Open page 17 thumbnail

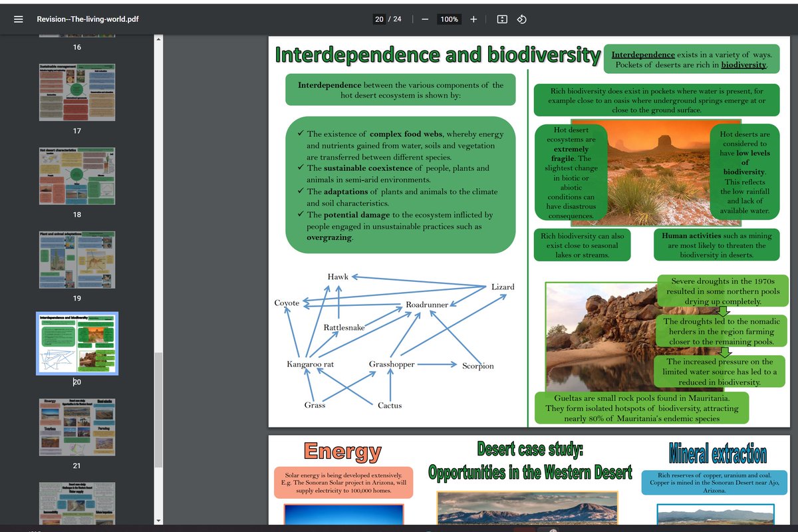76,92
